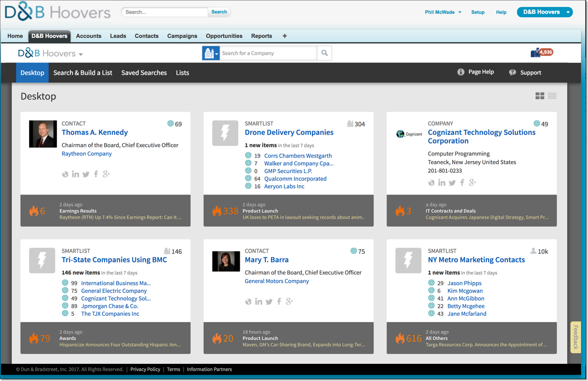Click the 4,936 notifications building icon
This screenshot has height=381, width=588.
535,53
